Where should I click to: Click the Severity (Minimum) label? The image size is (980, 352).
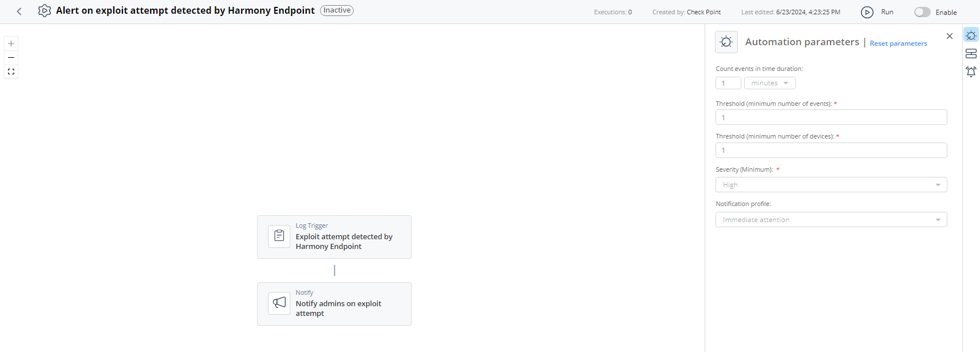click(744, 169)
